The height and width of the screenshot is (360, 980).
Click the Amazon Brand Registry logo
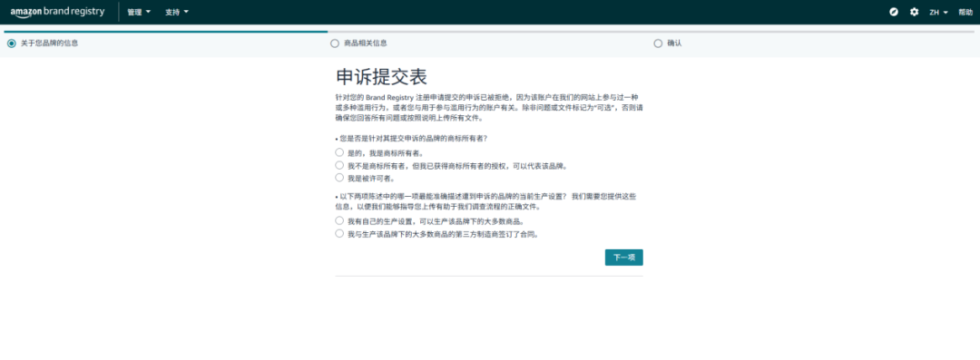(57, 12)
